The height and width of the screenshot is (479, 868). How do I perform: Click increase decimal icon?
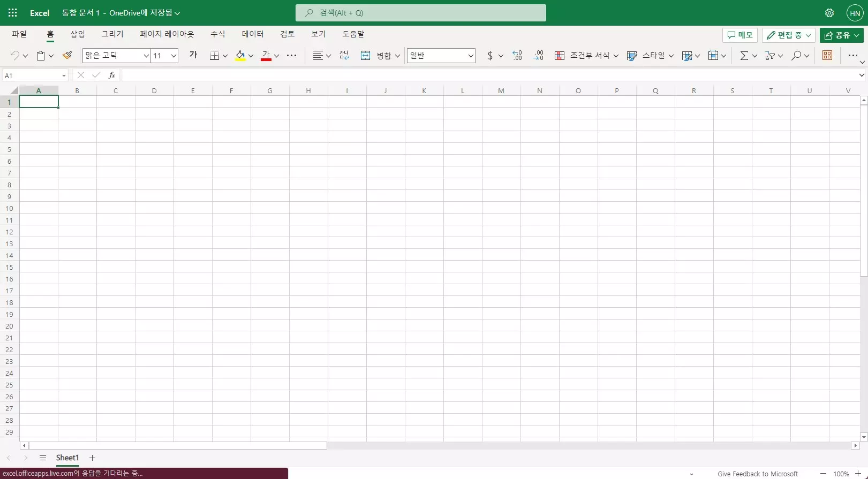[x=517, y=55]
